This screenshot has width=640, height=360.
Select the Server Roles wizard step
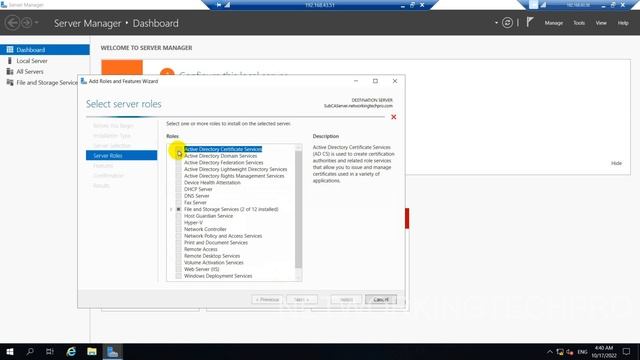point(122,156)
